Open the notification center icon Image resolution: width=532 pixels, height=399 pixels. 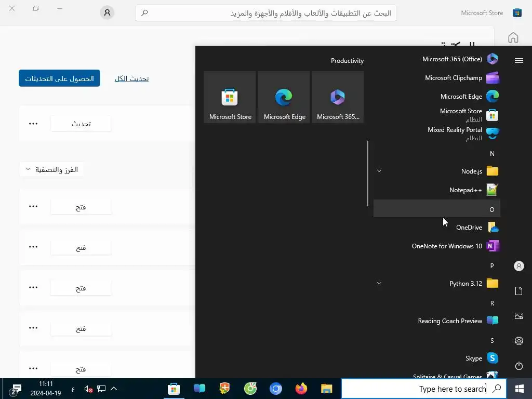click(16, 389)
